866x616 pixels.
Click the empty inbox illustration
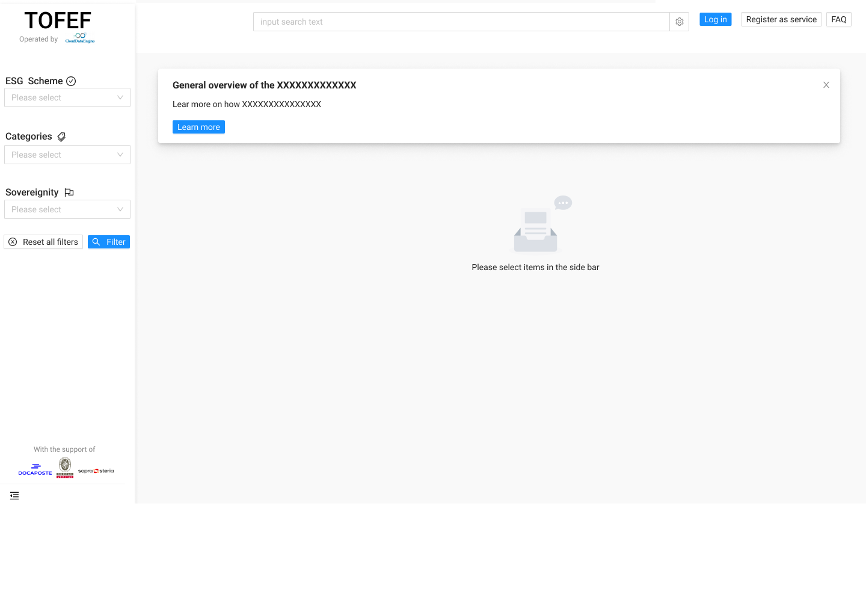click(536, 229)
